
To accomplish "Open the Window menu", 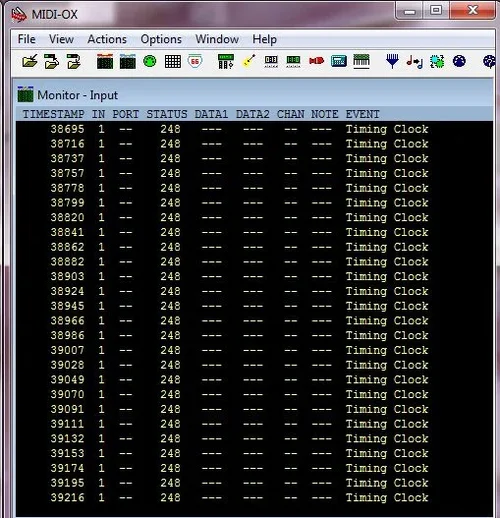I will tap(217, 39).
